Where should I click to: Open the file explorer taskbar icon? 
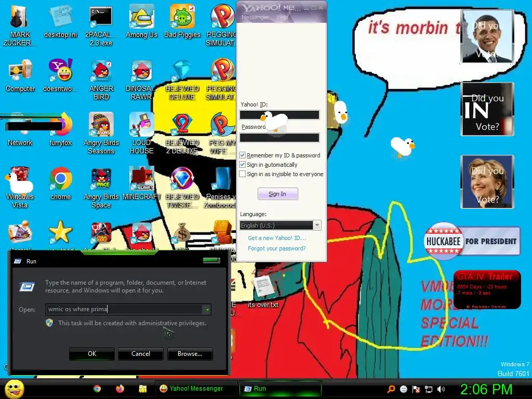142,389
